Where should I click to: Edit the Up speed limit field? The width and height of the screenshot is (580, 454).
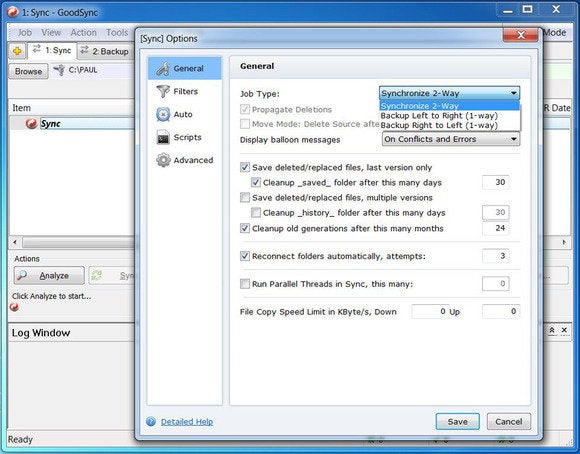501,312
